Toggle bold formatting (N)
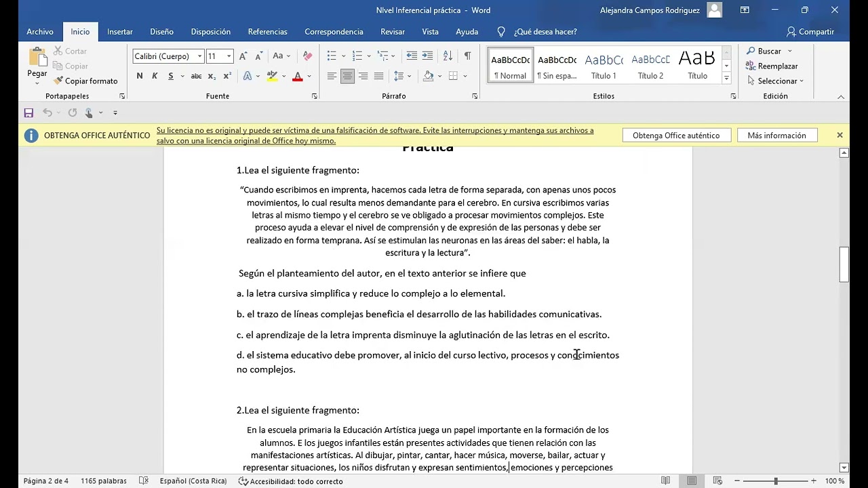The width and height of the screenshot is (868, 488). point(140,76)
